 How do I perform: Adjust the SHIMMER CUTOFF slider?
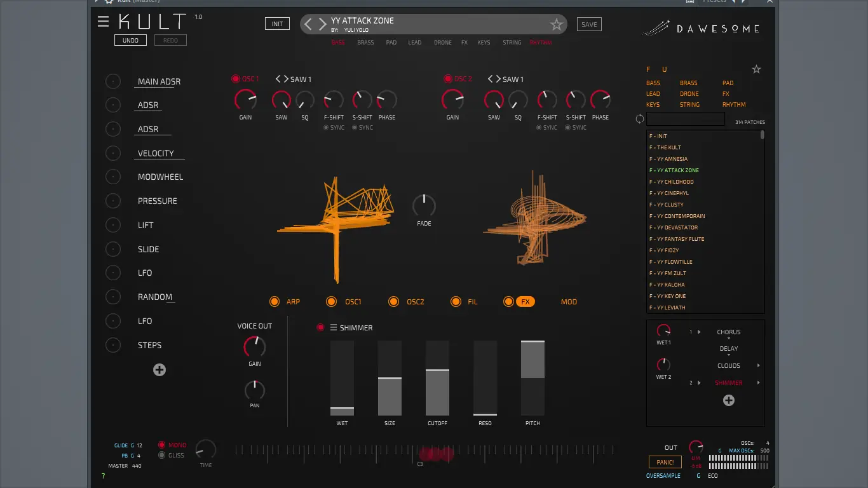[x=437, y=378]
